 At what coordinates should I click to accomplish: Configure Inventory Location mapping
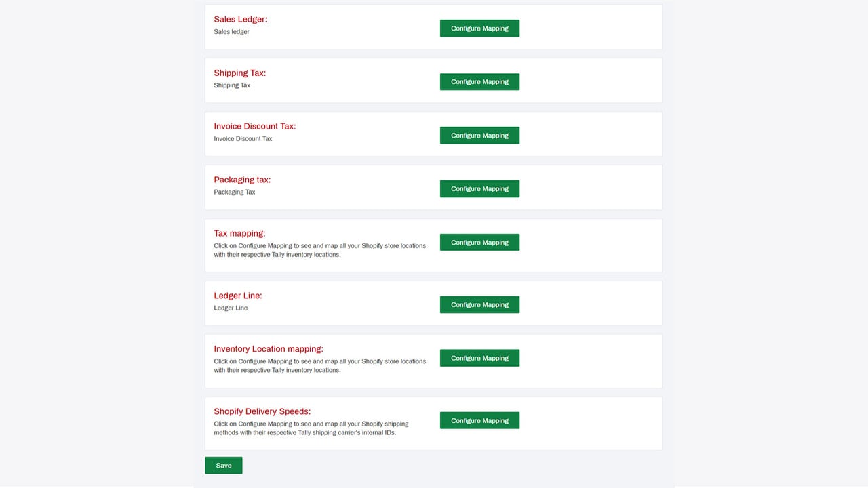tap(479, 358)
